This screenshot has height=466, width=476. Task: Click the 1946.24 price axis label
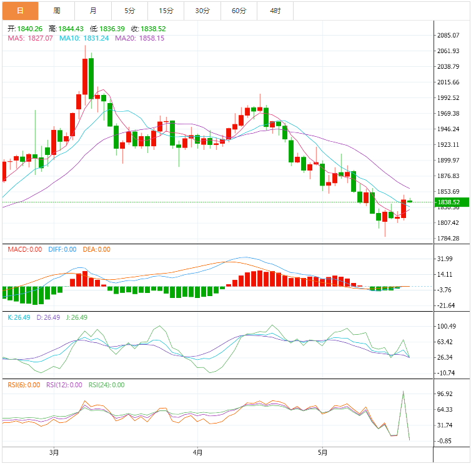(x=448, y=129)
